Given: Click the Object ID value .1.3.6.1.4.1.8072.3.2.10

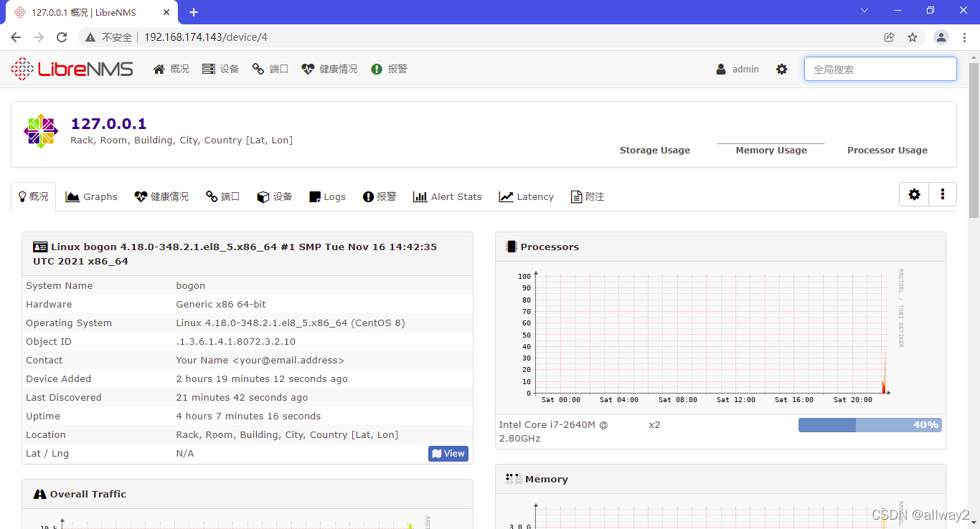Looking at the screenshot, I should pyautogui.click(x=235, y=342).
